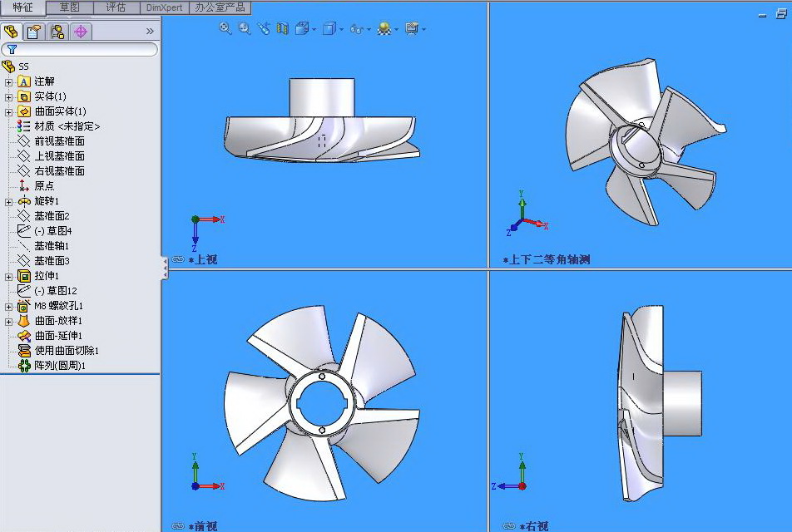The image size is (792, 532).
Task: Open the FeatureManager design tree tab
Action: click(x=11, y=32)
